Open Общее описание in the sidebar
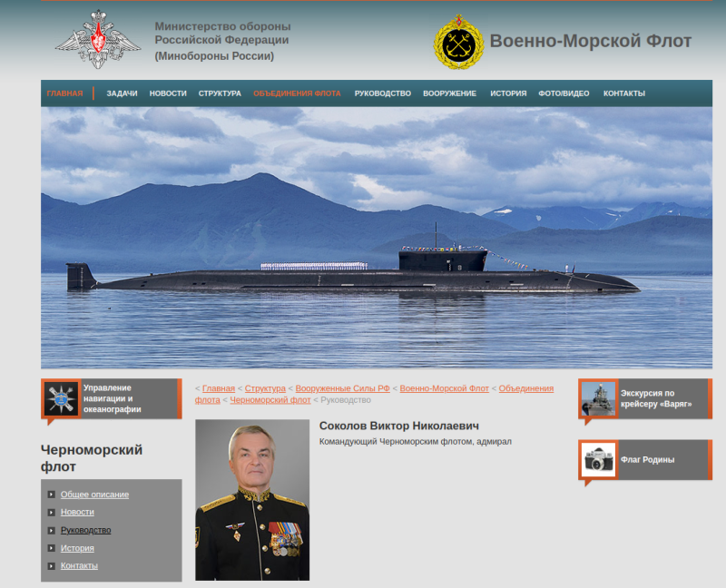 [94, 495]
